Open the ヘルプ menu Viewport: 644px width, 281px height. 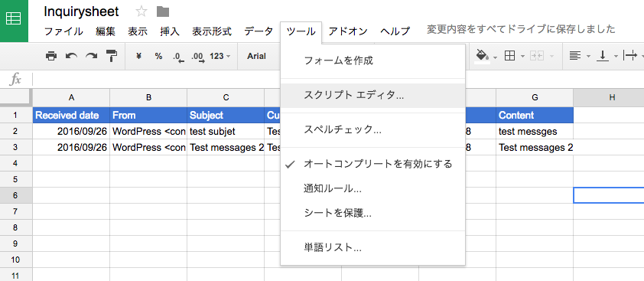395,31
